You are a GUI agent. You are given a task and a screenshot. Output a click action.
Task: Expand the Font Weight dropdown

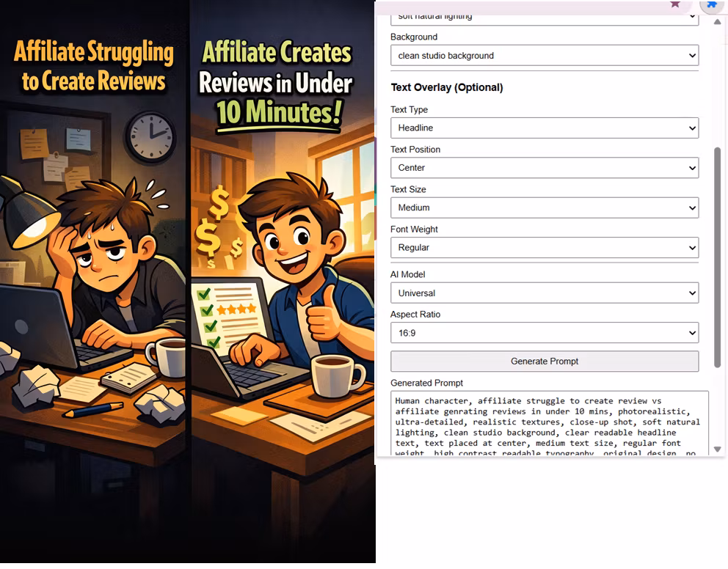point(544,248)
